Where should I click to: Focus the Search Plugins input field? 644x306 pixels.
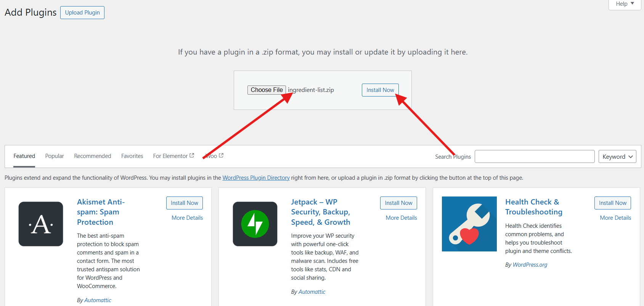click(x=535, y=156)
